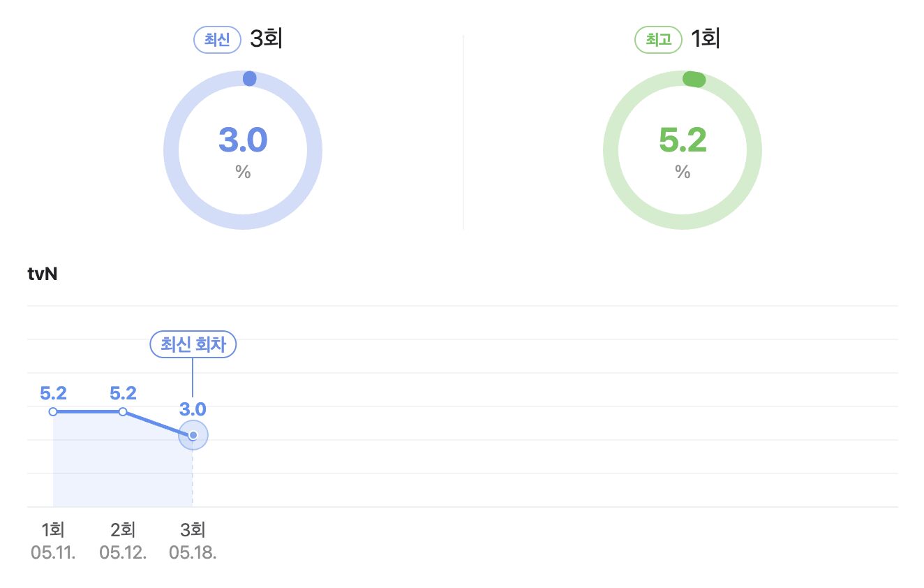Click the 3회 title beside 최신 badge
This screenshot has width=924, height=588.
point(265,39)
